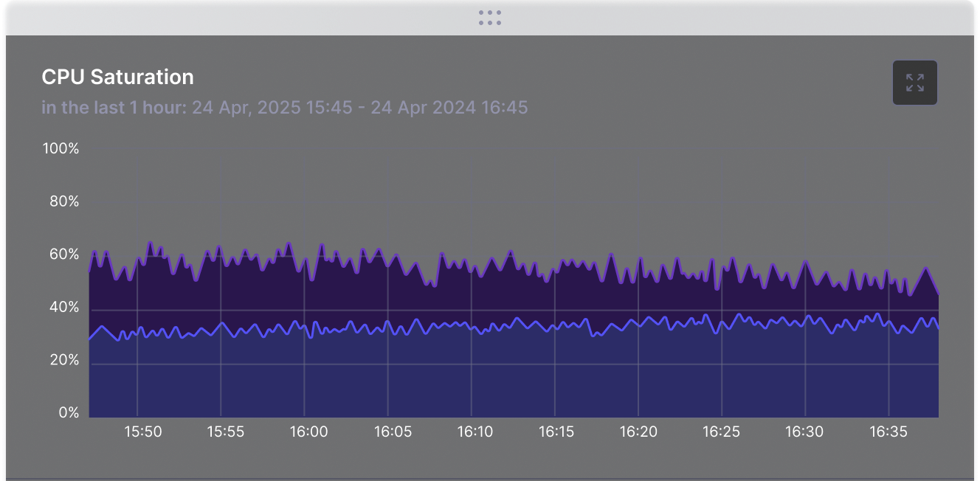Click the 15:55 time axis label
Viewport: 980px width, 481px height.
pos(225,432)
